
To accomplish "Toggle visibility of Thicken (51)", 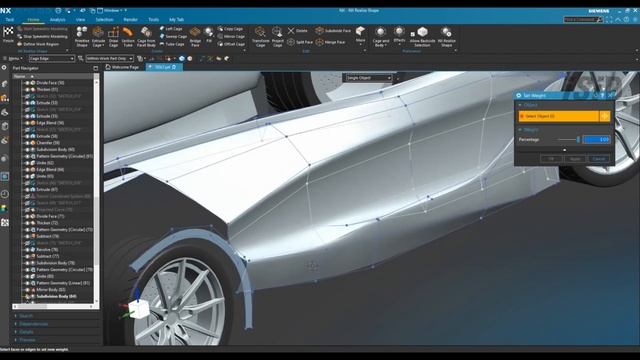I will click(27, 89).
